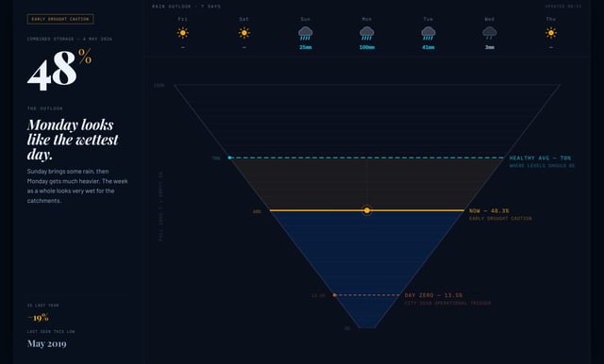
Task: Click the 'Fri' day label
Action: [182, 19]
